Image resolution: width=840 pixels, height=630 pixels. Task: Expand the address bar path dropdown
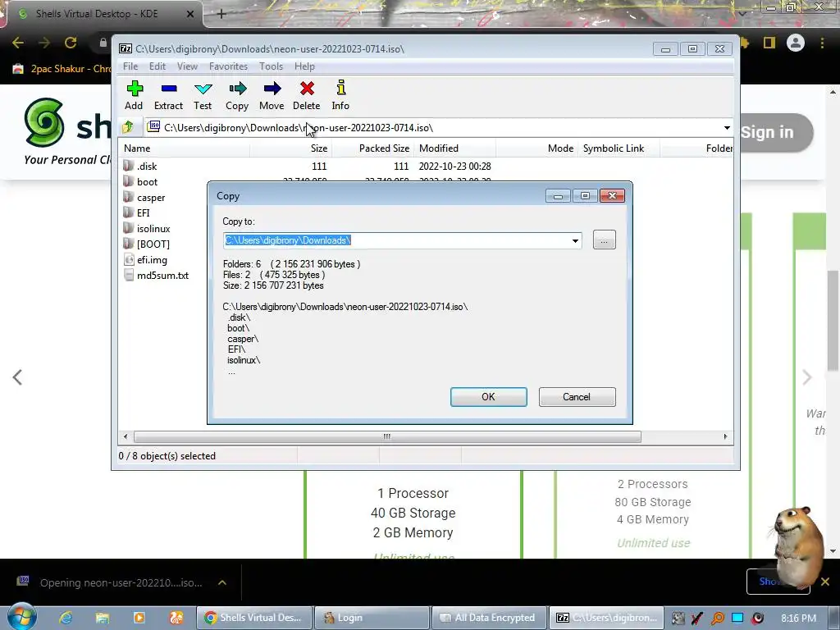pos(727,127)
